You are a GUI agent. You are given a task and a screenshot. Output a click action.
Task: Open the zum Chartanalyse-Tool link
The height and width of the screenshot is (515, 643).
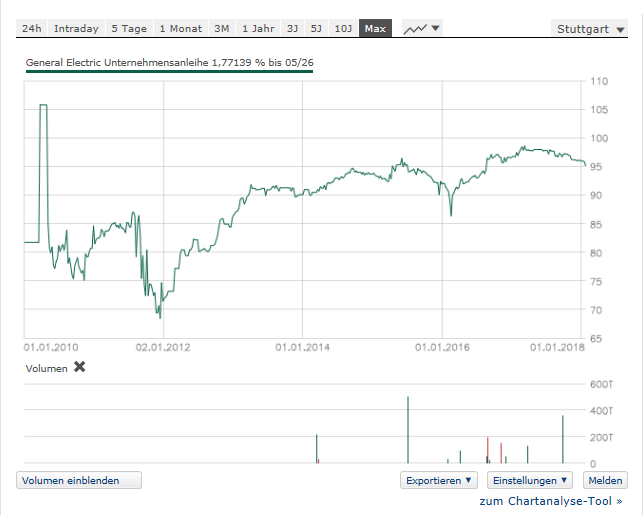(550, 501)
